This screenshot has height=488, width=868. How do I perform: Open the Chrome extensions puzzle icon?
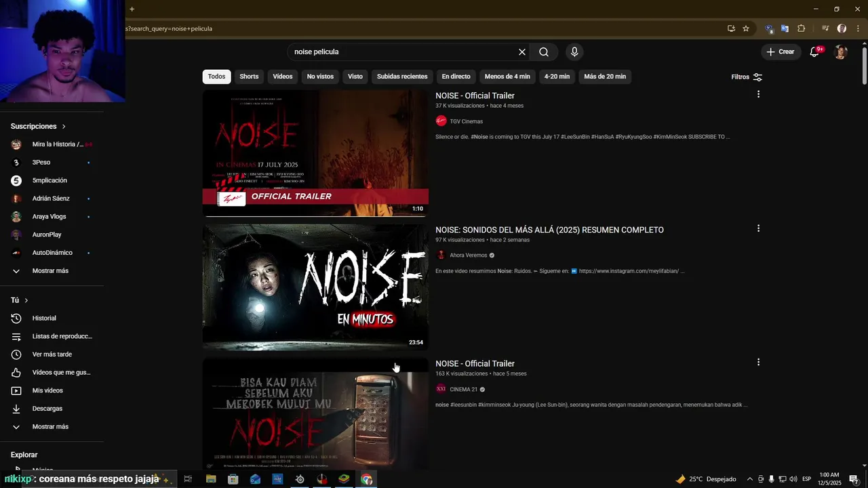click(801, 28)
